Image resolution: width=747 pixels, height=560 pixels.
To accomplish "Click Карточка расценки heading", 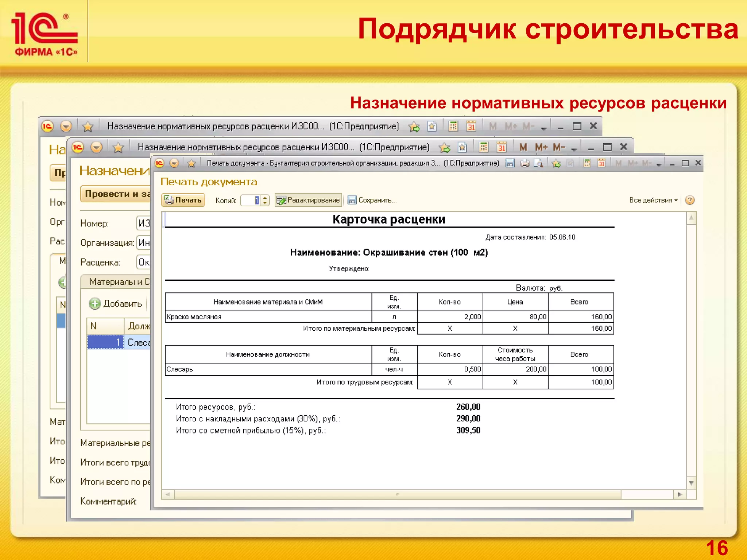I will coord(389,219).
